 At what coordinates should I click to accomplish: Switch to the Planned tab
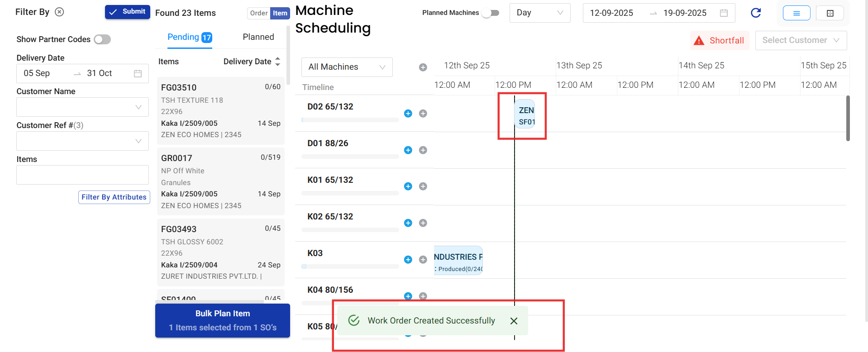pyautogui.click(x=258, y=37)
